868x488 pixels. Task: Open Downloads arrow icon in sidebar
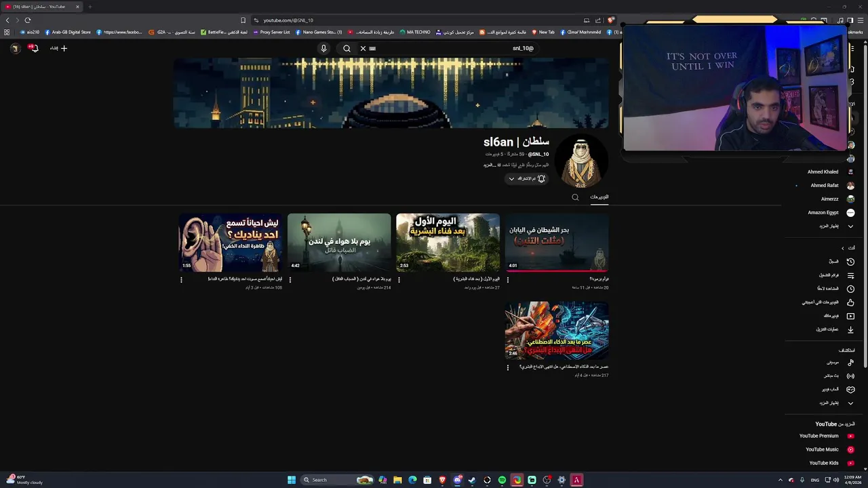[x=850, y=329]
